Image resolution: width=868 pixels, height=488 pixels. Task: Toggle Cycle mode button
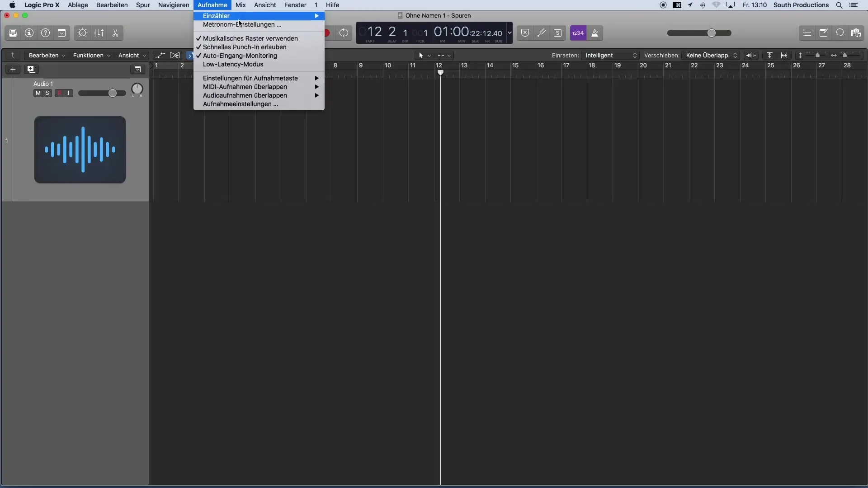point(344,33)
